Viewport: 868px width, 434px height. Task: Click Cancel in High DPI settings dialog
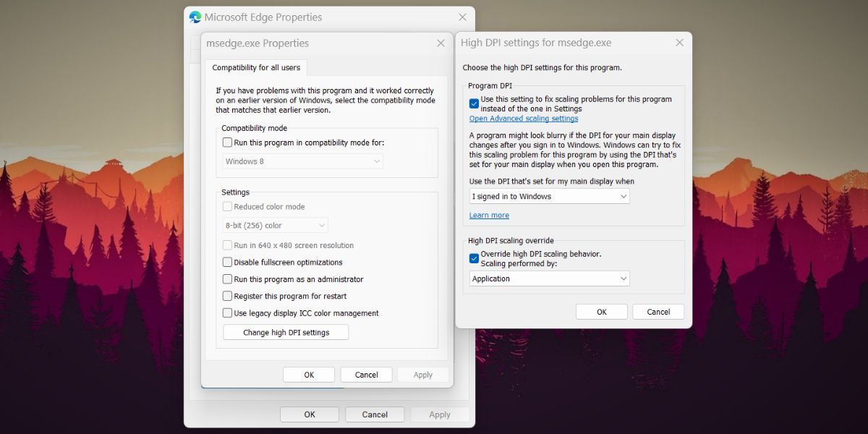658,312
